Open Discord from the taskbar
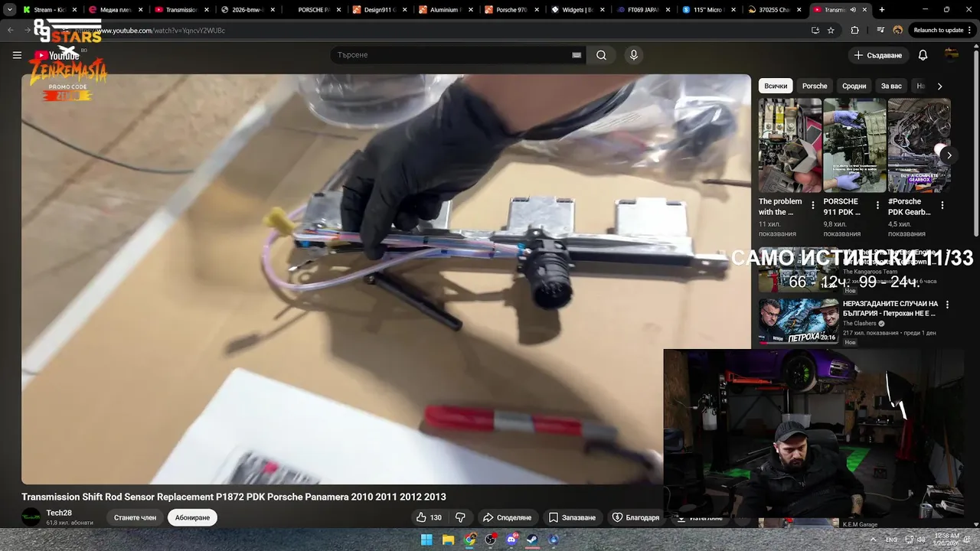 511,540
